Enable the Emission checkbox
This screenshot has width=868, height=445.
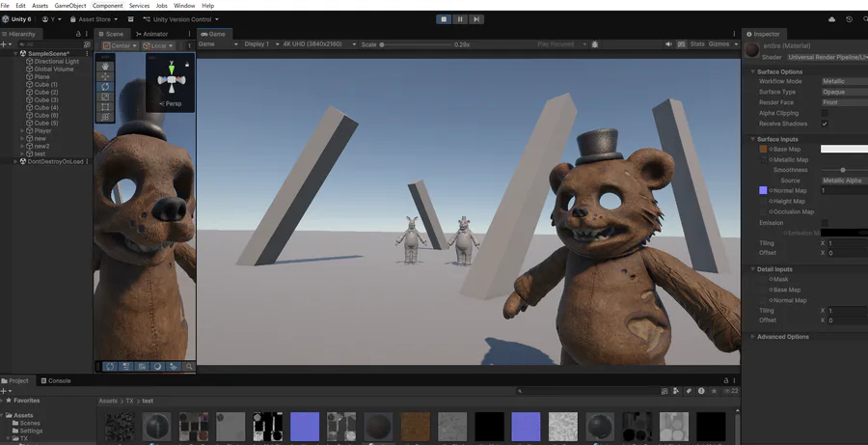pyautogui.click(x=825, y=223)
